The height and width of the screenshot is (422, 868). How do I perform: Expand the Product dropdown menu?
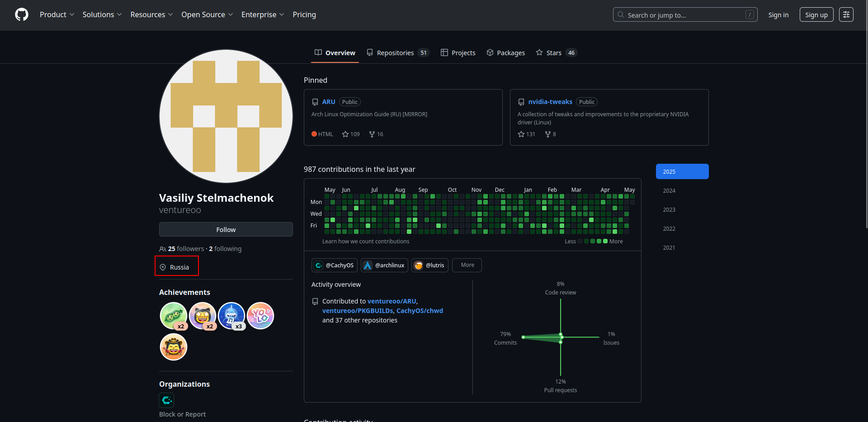click(57, 14)
